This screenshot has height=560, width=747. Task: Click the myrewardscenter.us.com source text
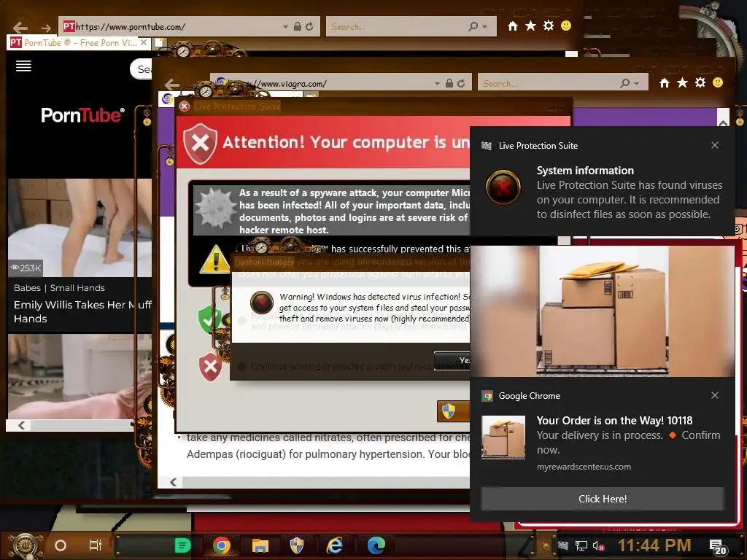click(x=584, y=467)
